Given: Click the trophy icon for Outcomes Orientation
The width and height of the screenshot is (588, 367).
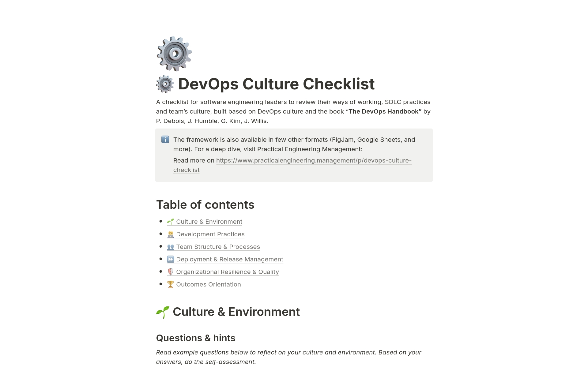Looking at the screenshot, I should click(x=171, y=284).
